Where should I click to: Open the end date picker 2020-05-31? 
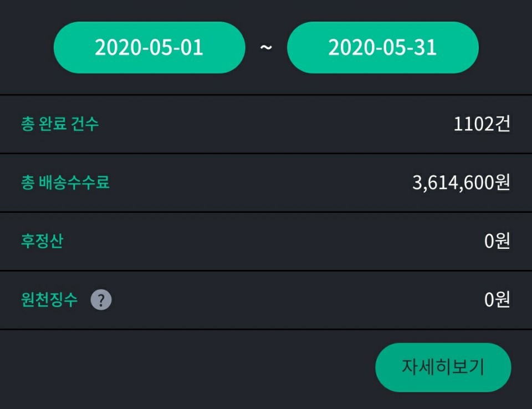[383, 48]
